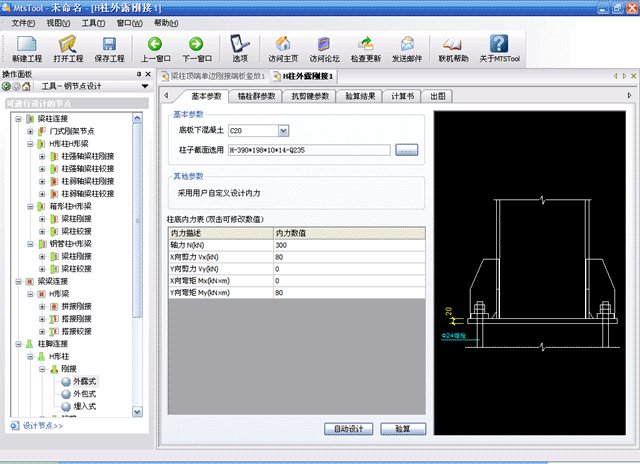This screenshot has width=640, height=464.
Task: Switch to the 出图 tab
Action: (438, 96)
